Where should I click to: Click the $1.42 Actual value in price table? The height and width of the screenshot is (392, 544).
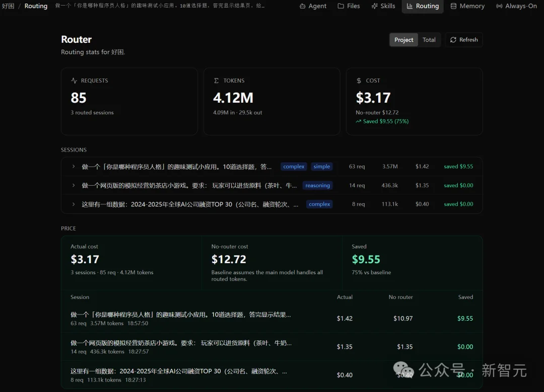point(345,319)
